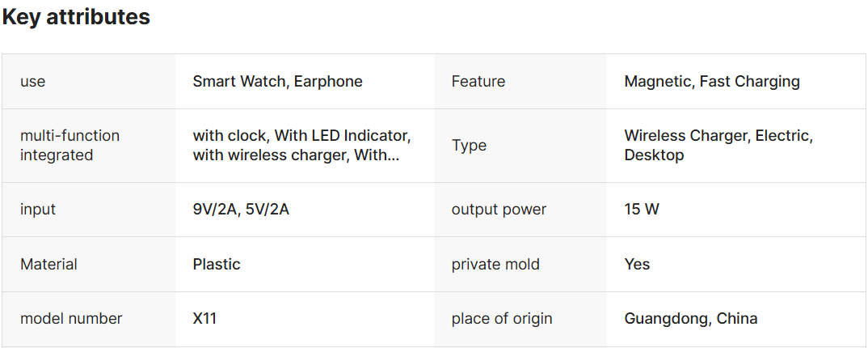Click the private mold label
Screen dimensions: 868x348
pos(495,265)
